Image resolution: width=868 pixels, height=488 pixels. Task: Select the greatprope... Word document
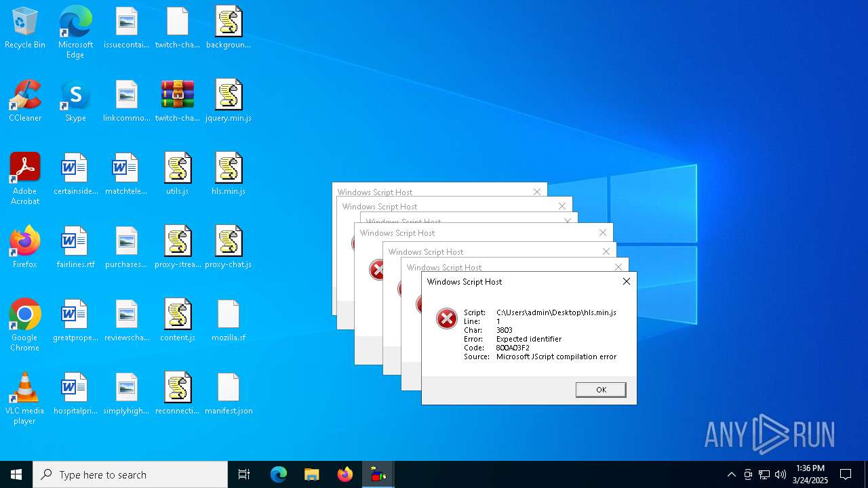pos(75,321)
